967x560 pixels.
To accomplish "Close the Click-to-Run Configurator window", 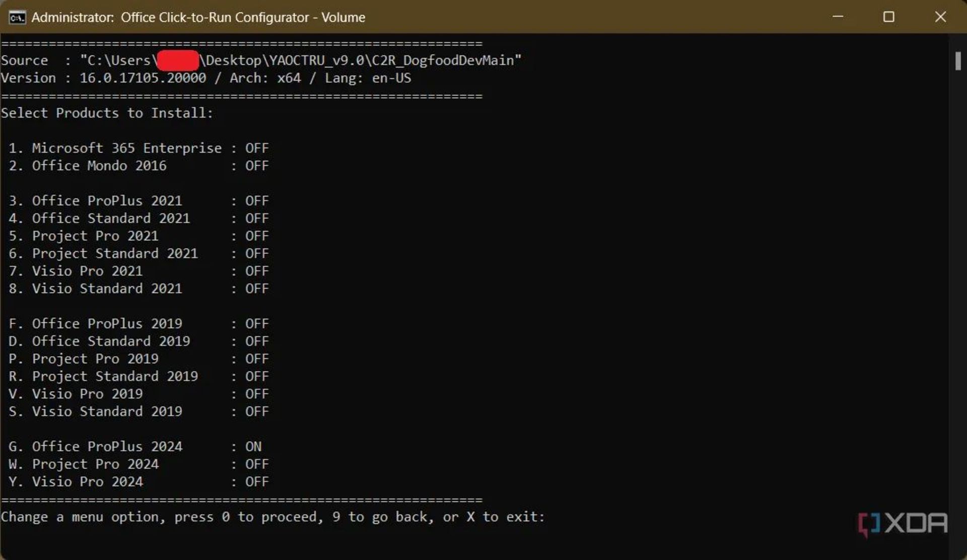I will 940,17.
